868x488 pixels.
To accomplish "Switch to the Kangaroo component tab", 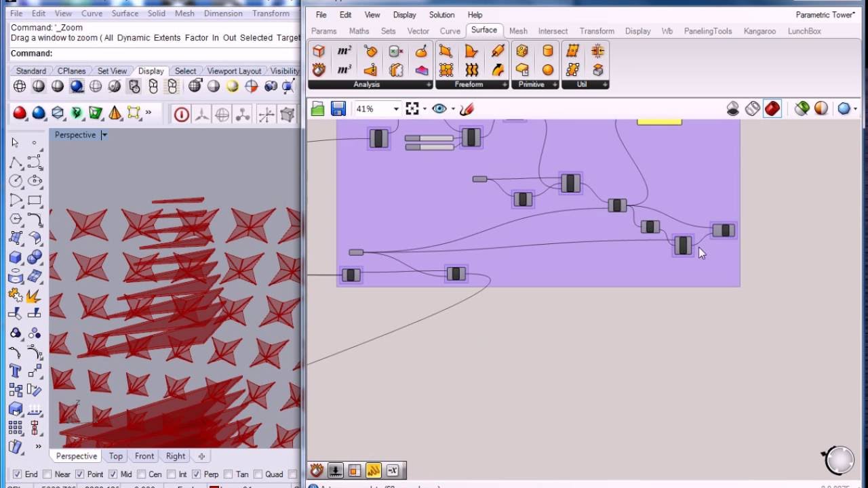I will tap(759, 30).
